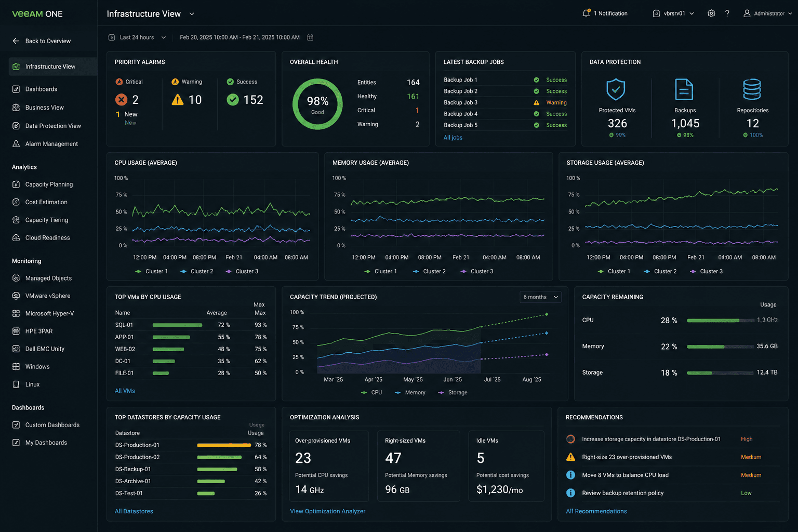Viewport: 798px width, 532px height.
Task: Click the Backups document icon
Action: click(x=684, y=89)
